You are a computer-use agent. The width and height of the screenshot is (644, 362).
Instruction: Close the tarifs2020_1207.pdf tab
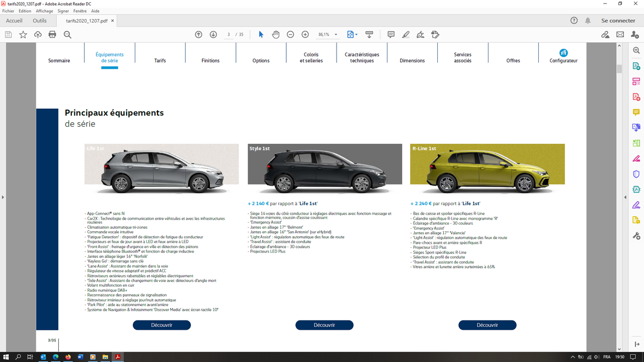click(x=113, y=21)
